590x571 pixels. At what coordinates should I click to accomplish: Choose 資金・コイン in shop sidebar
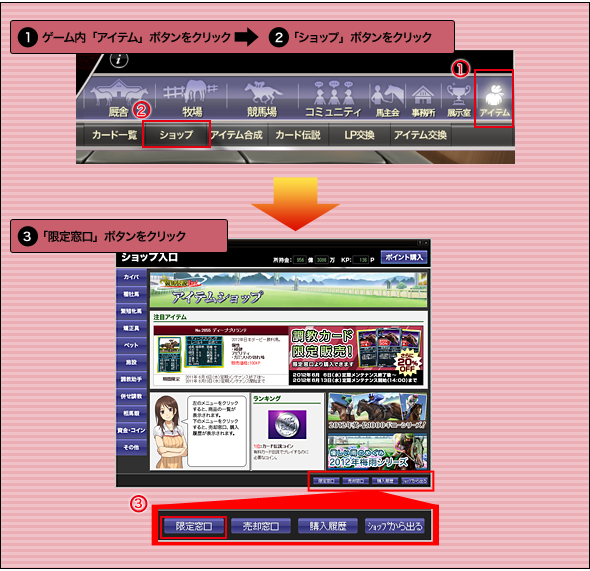click(x=131, y=430)
